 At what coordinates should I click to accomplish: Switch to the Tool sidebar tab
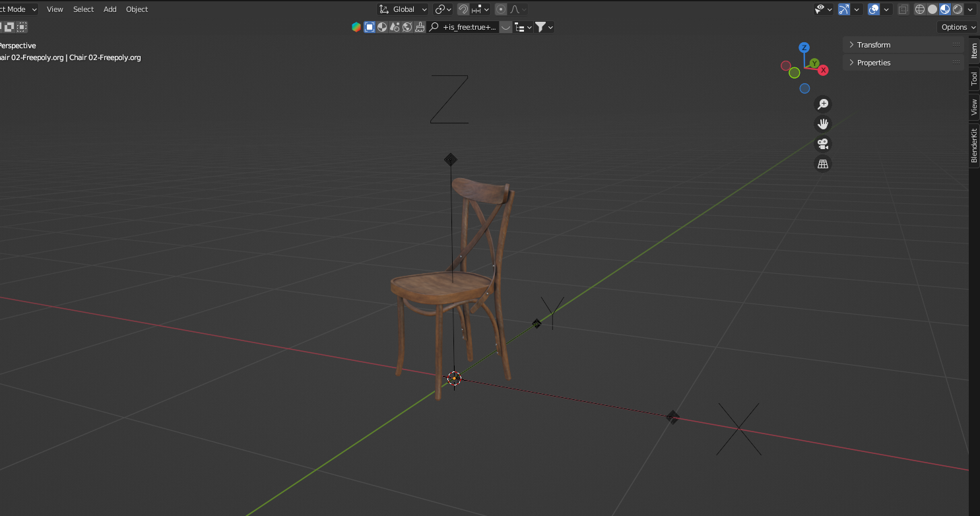pos(974,79)
